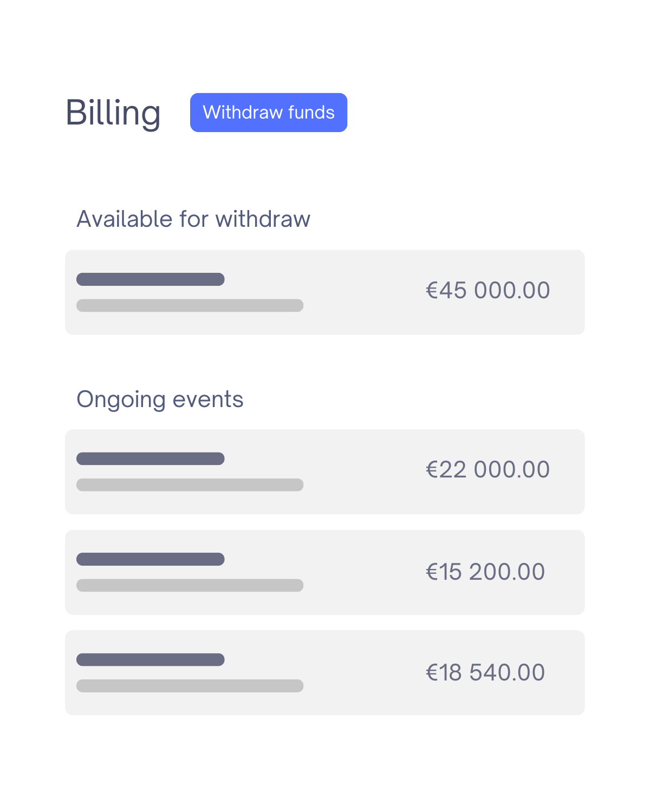
Task: Select the €18 540.00 amount
Action: pyautogui.click(x=485, y=673)
